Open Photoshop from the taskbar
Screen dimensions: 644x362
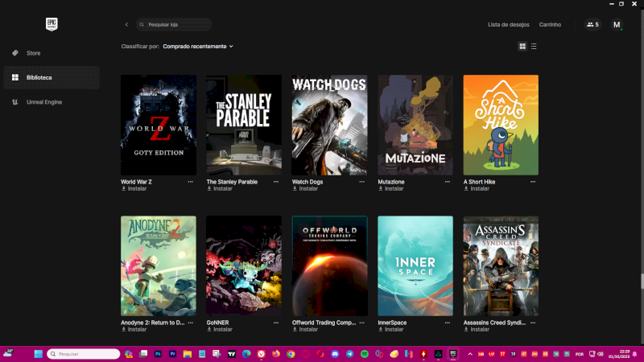(x=158, y=354)
